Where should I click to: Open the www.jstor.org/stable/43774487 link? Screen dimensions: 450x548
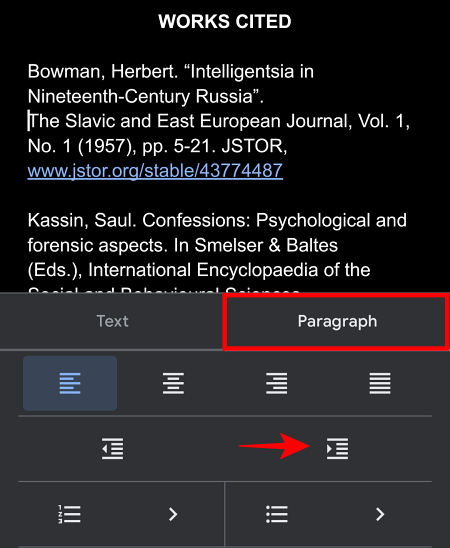(x=155, y=171)
